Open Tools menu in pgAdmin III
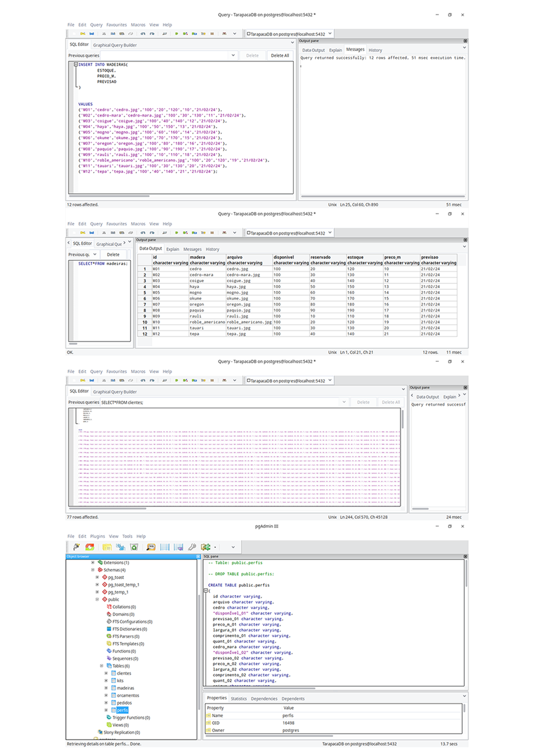The image size is (534, 756). tap(127, 536)
